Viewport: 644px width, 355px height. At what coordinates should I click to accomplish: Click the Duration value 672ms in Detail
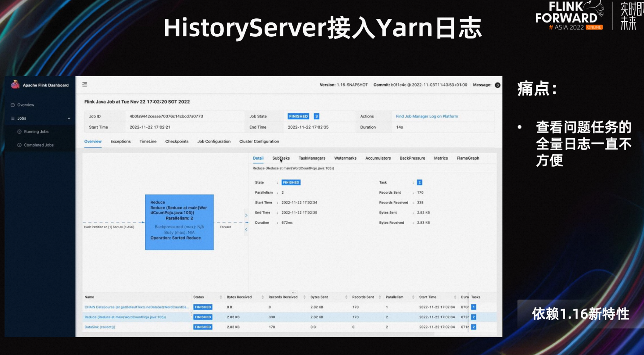click(288, 222)
